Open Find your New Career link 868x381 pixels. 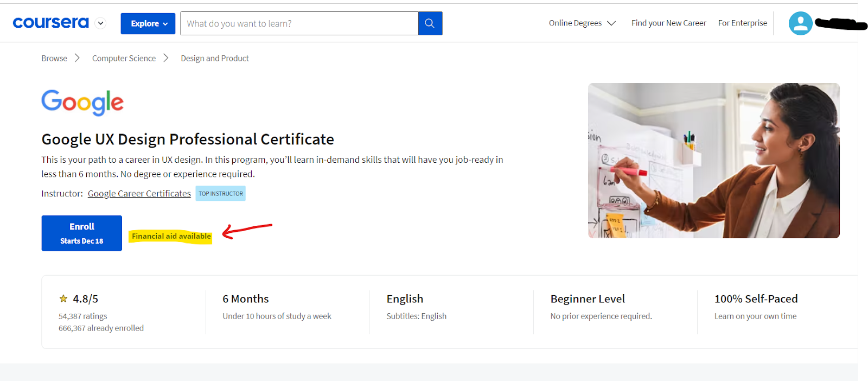pos(668,23)
